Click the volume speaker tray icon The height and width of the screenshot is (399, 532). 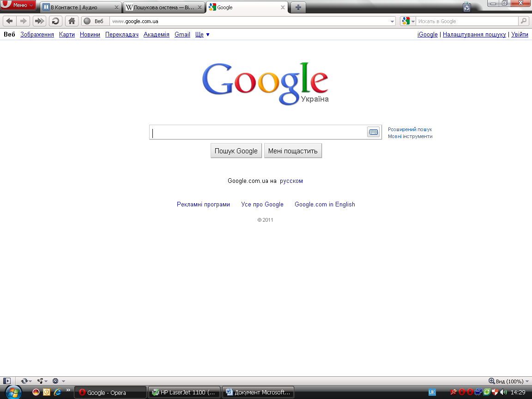pyautogui.click(x=503, y=392)
